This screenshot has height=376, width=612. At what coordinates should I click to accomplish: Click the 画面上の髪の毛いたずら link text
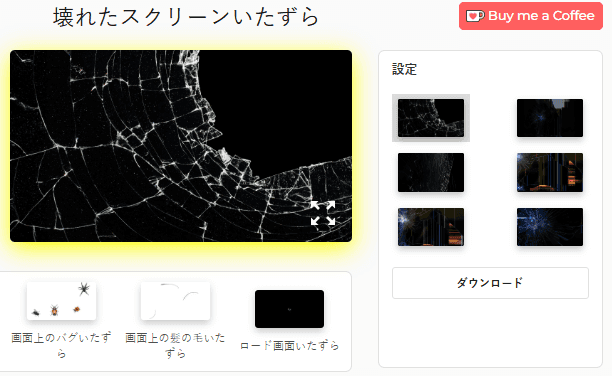point(175,346)
